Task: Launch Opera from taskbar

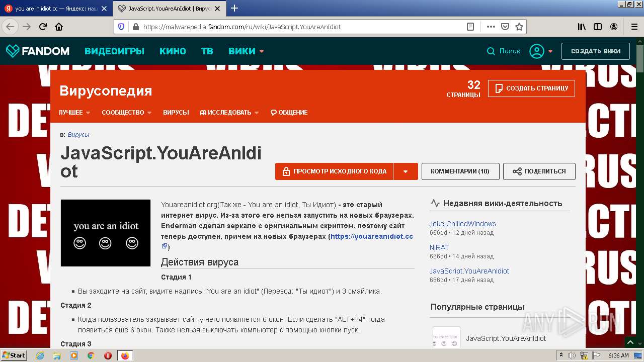Action: click(108, 355)
